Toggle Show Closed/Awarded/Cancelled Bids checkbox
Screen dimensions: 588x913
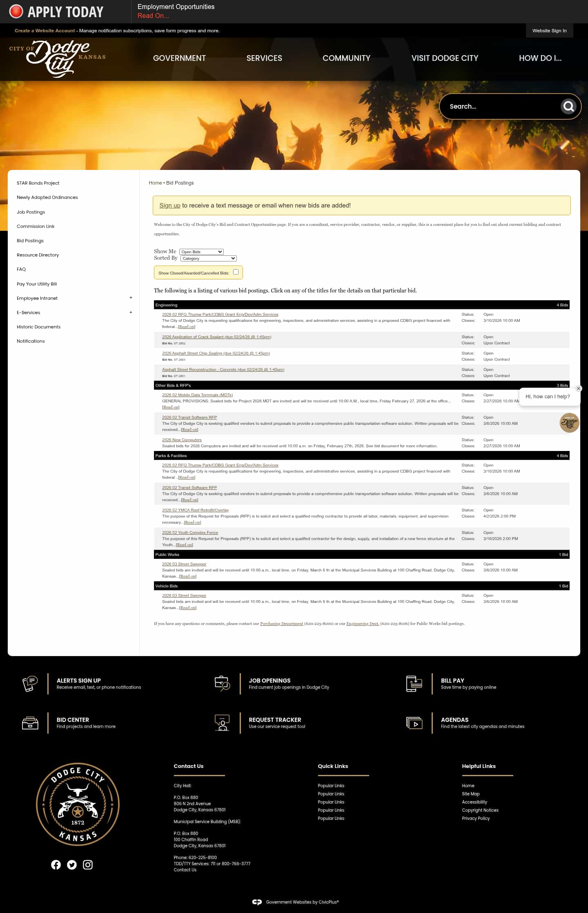coord(236,272)
